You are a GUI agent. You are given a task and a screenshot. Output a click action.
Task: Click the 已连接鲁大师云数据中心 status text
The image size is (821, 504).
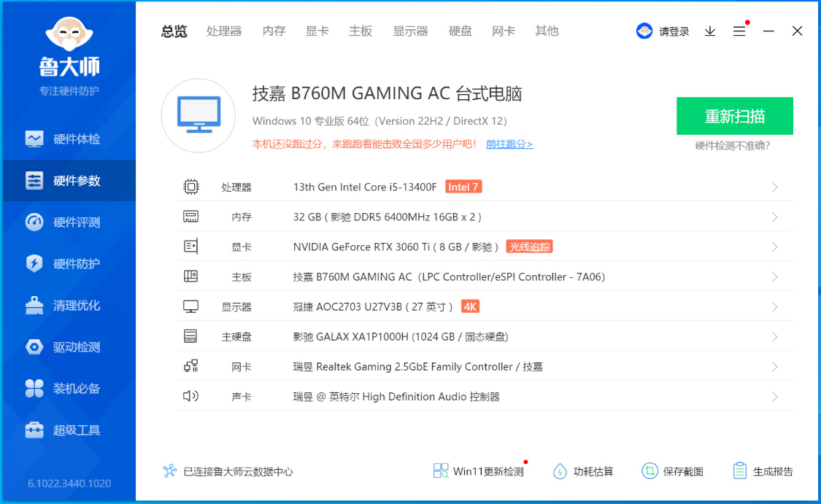coord(238,472)
